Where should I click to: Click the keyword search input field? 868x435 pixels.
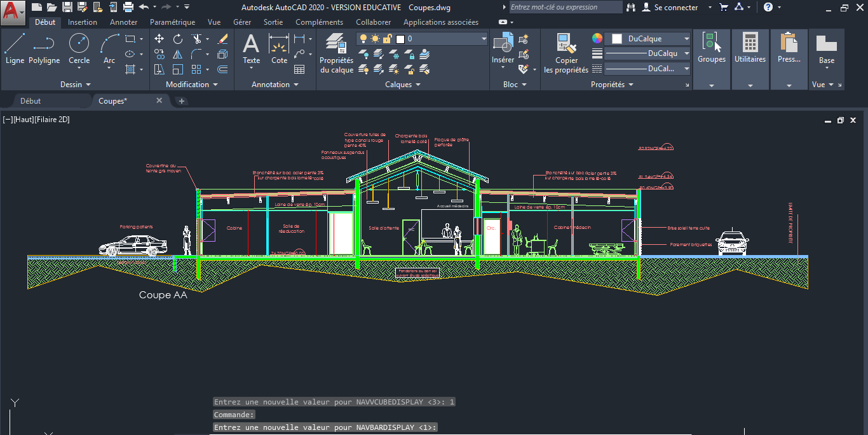(x=565, y=8)
